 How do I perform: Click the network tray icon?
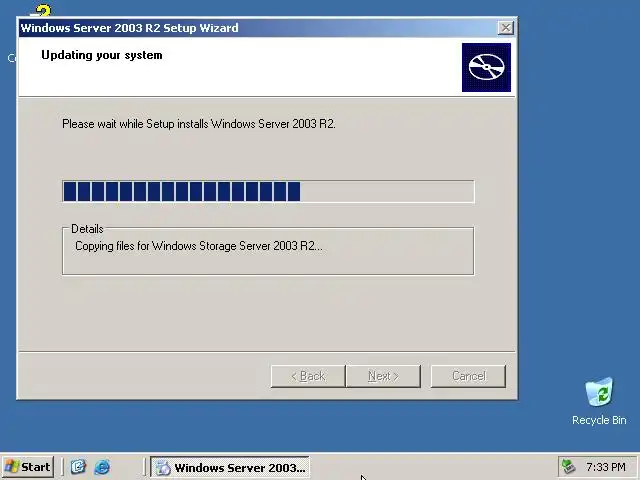(x=569, y=467)
